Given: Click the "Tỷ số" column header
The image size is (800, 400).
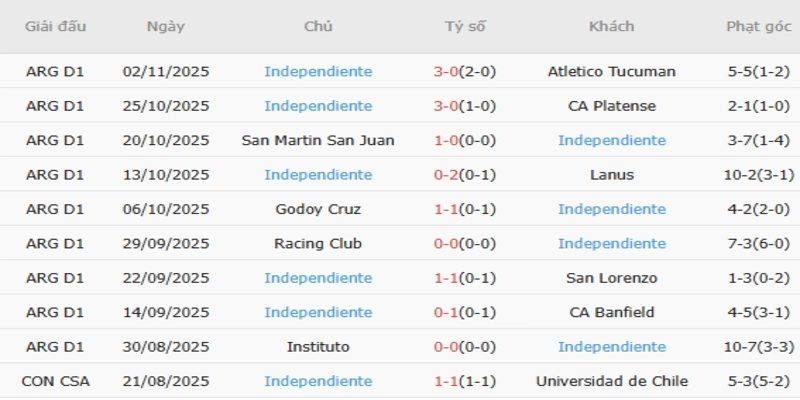Looking at the screenshot, I should 465,27.
